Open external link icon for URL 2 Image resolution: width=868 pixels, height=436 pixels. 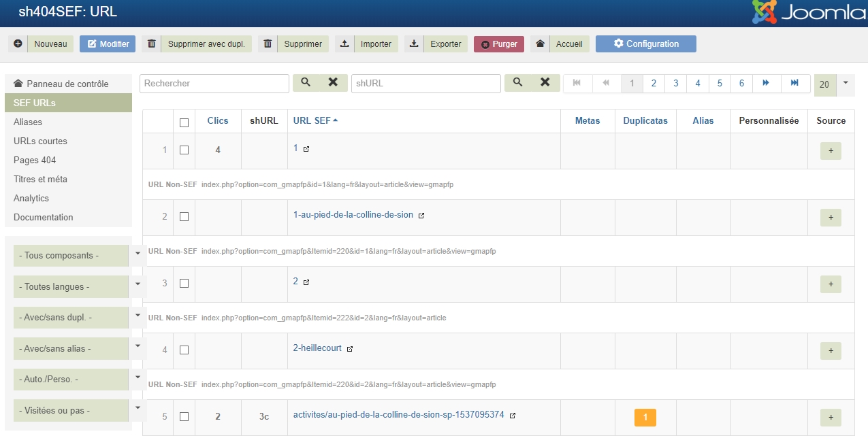[306, 282]
